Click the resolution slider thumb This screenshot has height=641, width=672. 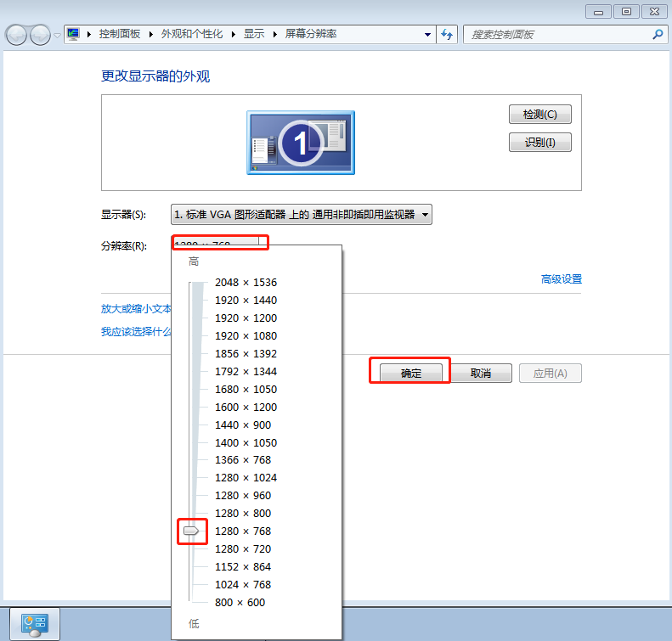[x=192, y=531]
